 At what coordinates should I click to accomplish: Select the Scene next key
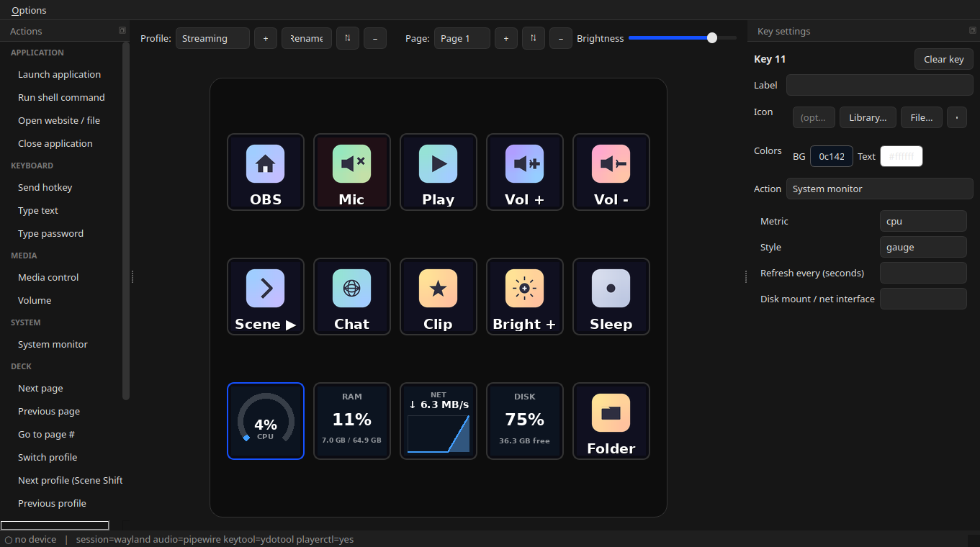click(266, 297)
